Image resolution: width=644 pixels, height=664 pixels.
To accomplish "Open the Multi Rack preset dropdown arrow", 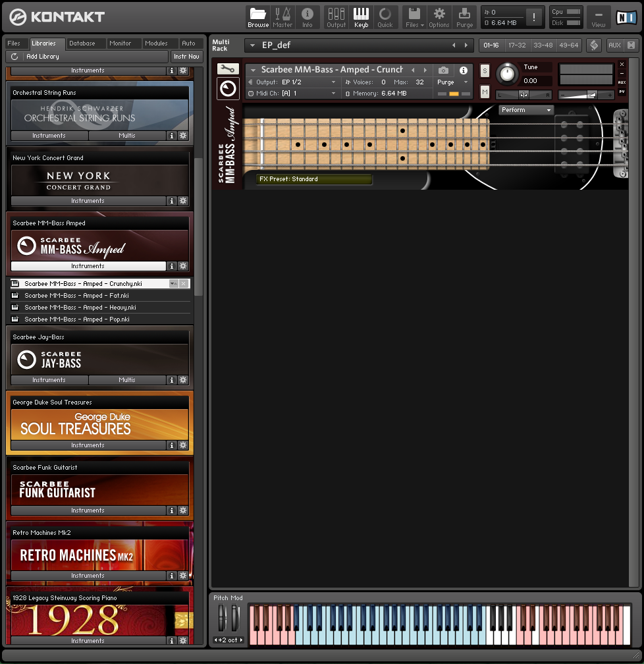I will click(252, 45).
